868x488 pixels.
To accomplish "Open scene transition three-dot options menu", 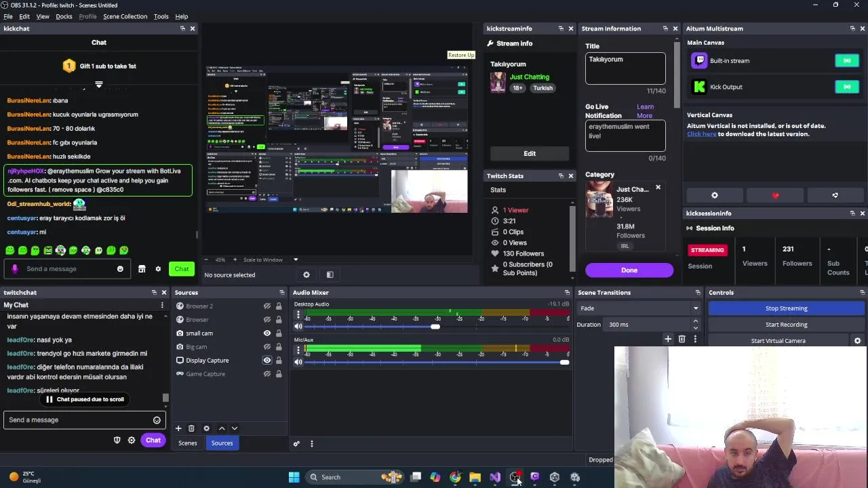I will point(695,339).
